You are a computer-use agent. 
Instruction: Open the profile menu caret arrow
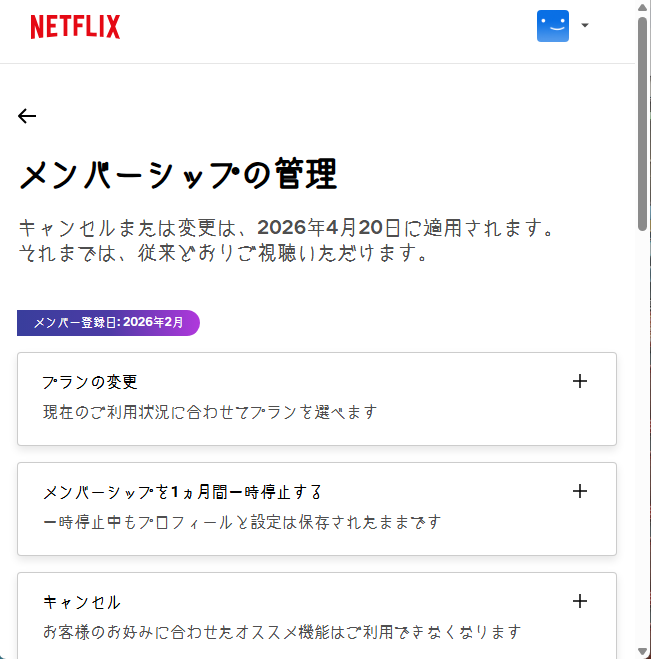point(585,26)
